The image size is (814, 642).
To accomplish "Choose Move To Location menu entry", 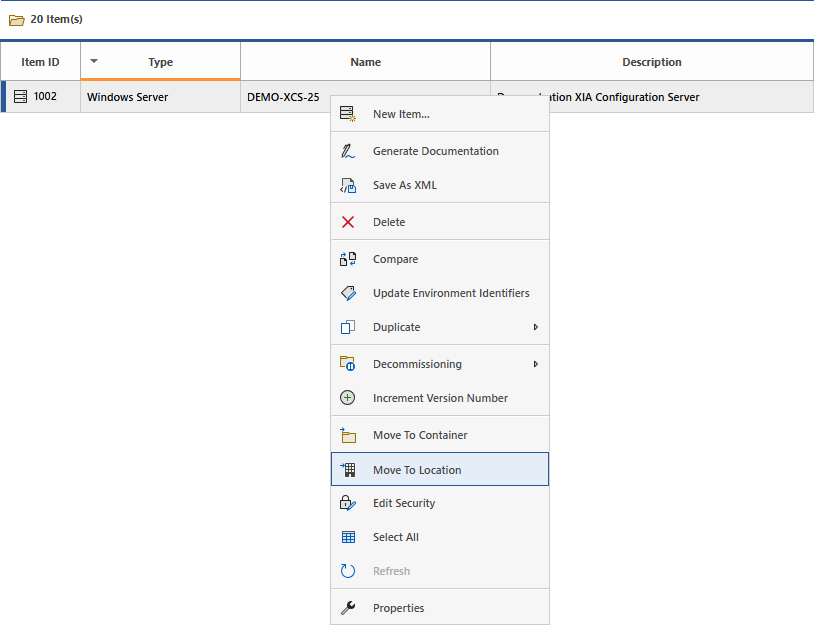I will [417, 470].
